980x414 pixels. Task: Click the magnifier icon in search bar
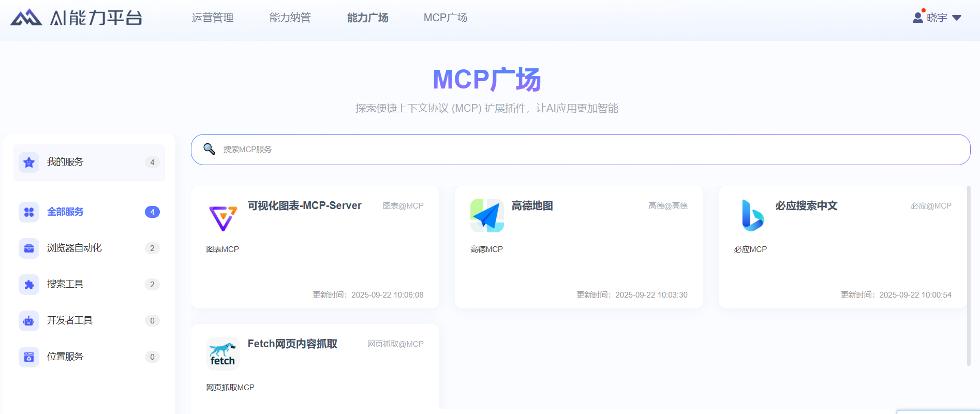click(209, 149)
